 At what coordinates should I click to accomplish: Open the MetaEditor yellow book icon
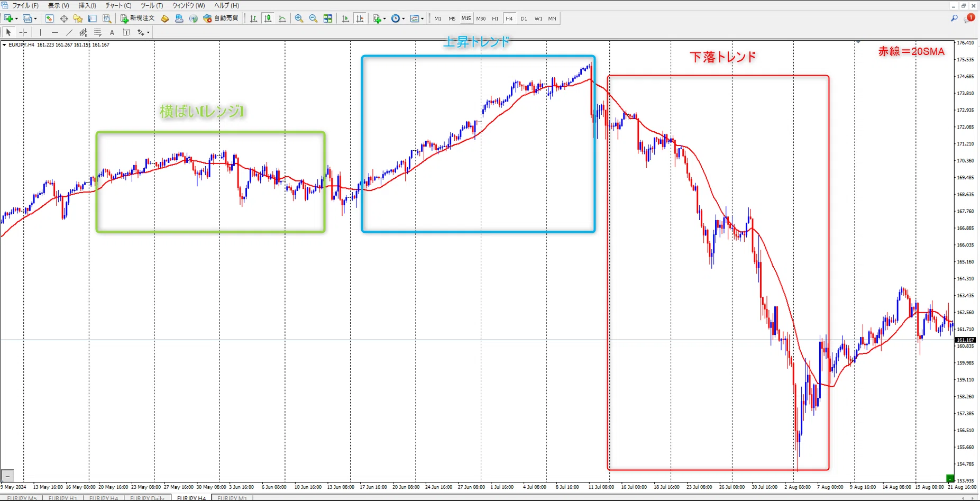point(165,19)
